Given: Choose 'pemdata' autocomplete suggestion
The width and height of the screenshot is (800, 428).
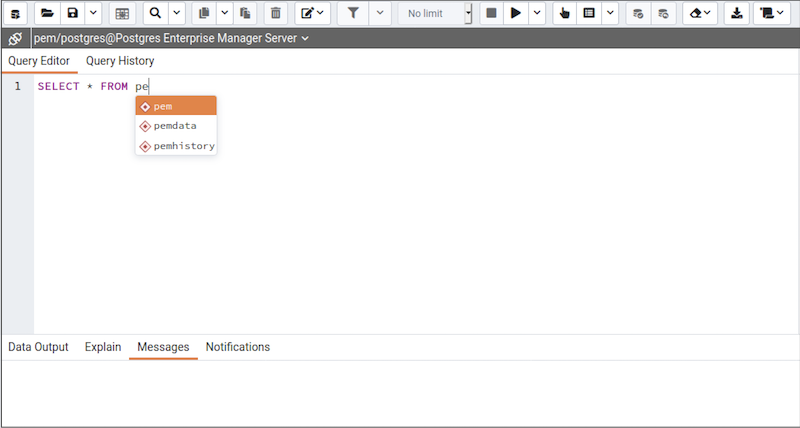Looking at the screenshot, I should [x=176, y=125].
